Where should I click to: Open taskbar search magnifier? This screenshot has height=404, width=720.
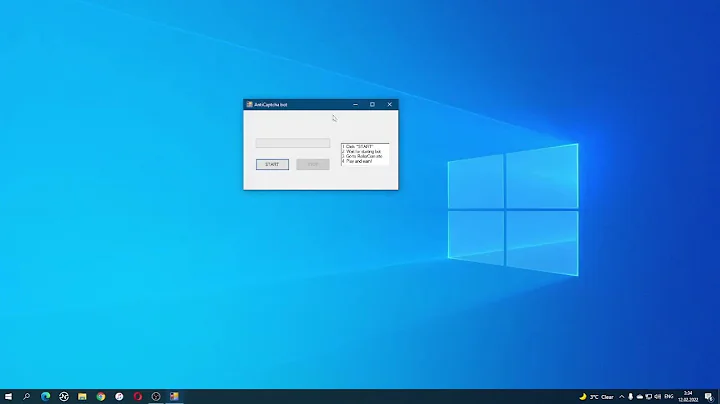27,396
